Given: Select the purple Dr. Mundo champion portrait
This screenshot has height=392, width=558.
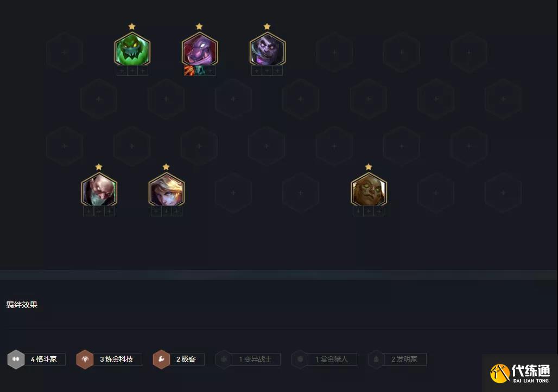Looking at the screenshot, I should pos(200,49).
